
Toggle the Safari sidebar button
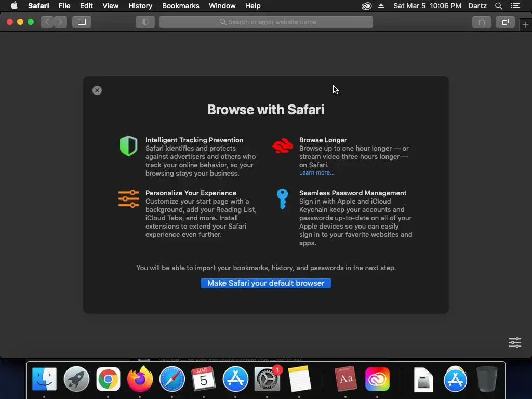pyautogui.click(x=82, y=22)
